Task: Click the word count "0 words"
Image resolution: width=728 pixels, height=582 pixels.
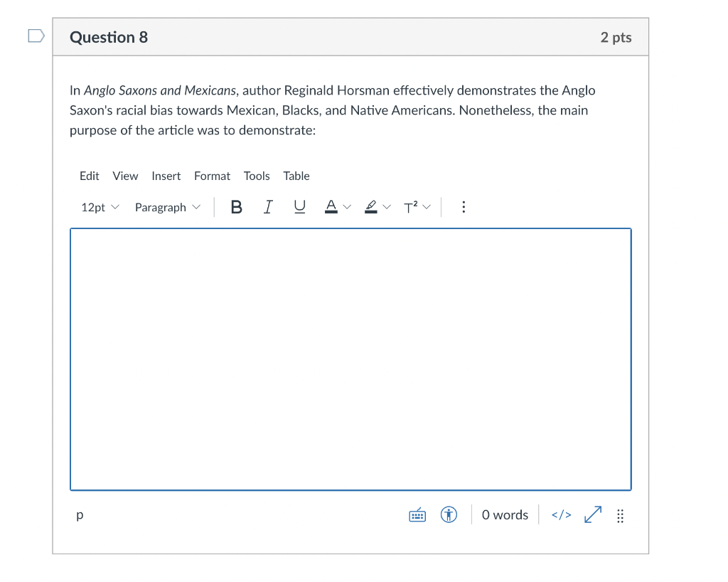Action: tap(505, 515)
